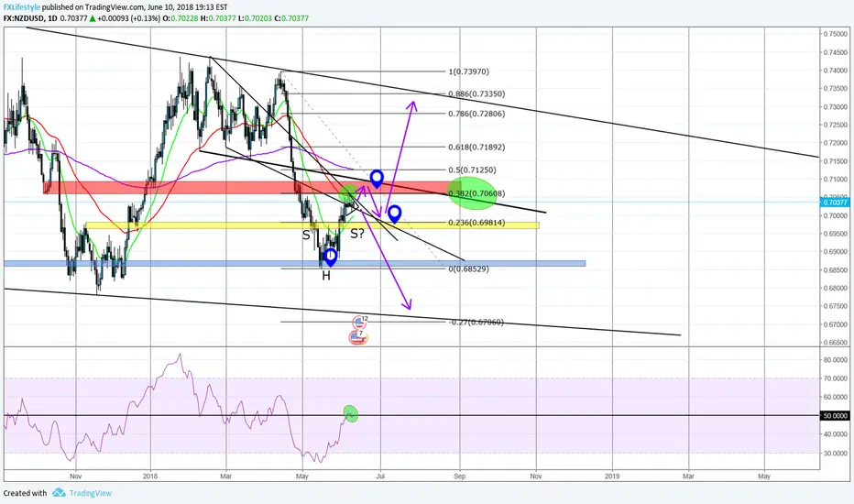Click the Fibonacci label 0.786(0.72806)
This screenshot has height=504, width=854.
click(476, 114)
